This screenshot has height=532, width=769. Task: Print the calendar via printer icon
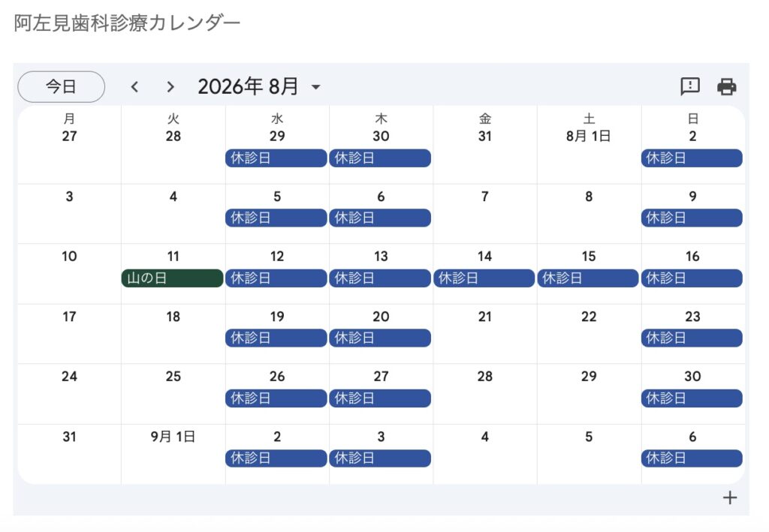(x=726, y=87)
